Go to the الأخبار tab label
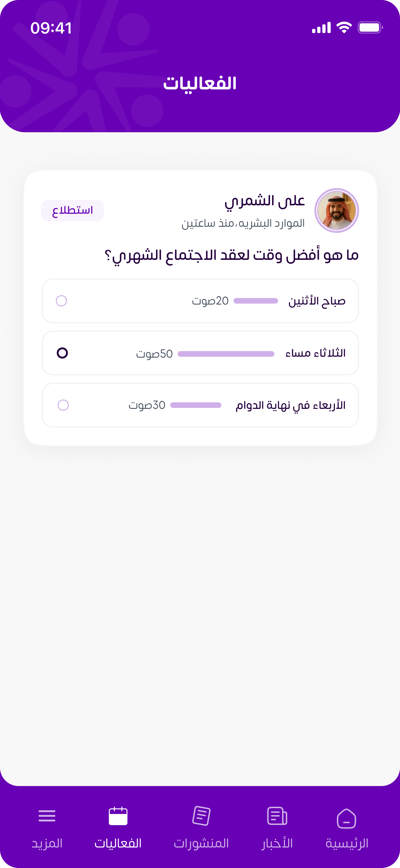This screenshot has width=400, height=868. click(277, 843)
